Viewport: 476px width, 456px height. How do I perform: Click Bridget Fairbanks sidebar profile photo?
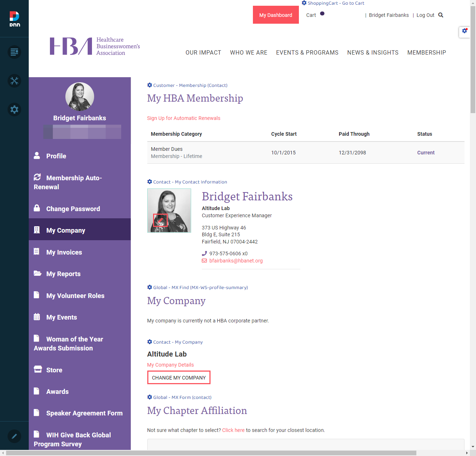(x=80, y=97)
